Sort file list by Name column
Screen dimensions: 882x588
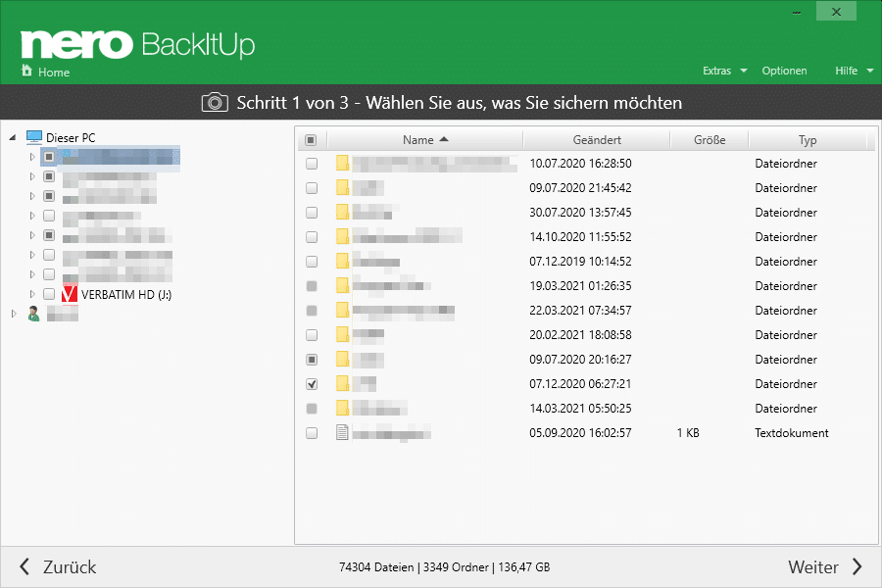[x=424, y=140]
